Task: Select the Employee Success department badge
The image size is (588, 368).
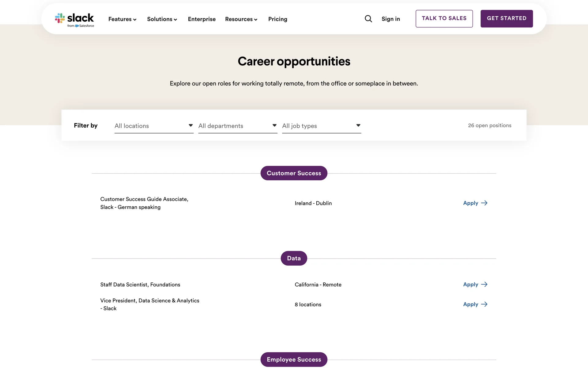Action: point(294,359)
